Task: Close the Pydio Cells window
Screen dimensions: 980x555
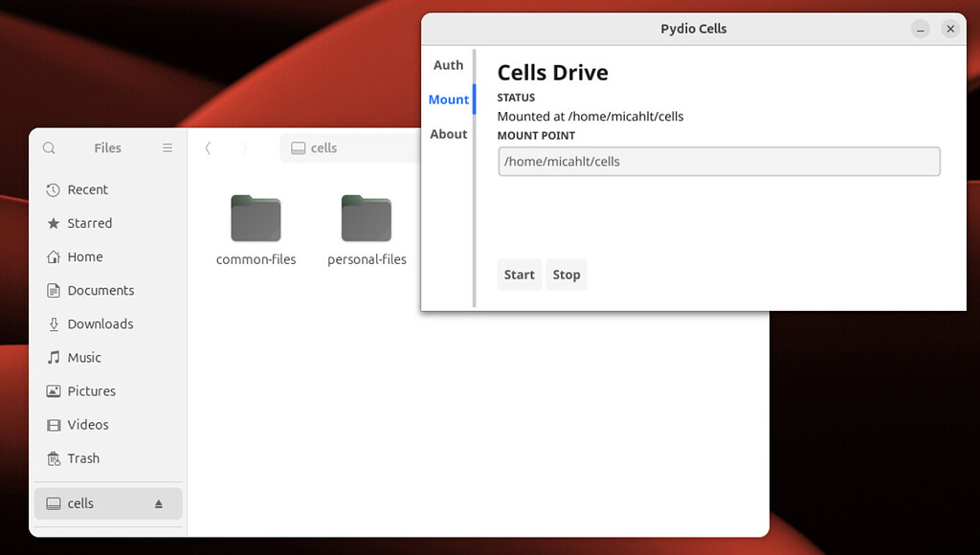Action: tap(950, 29)
